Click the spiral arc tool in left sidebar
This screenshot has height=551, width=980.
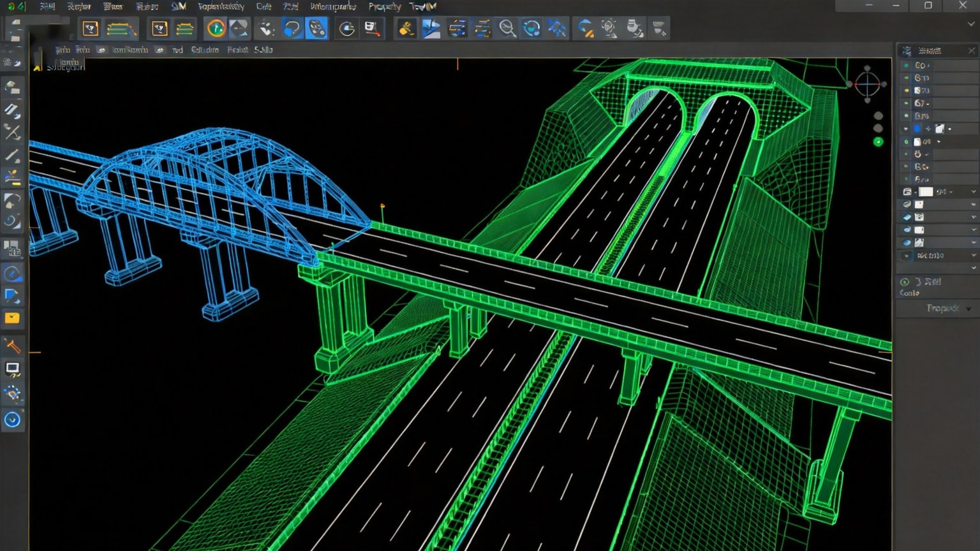[x=12, y=222]
